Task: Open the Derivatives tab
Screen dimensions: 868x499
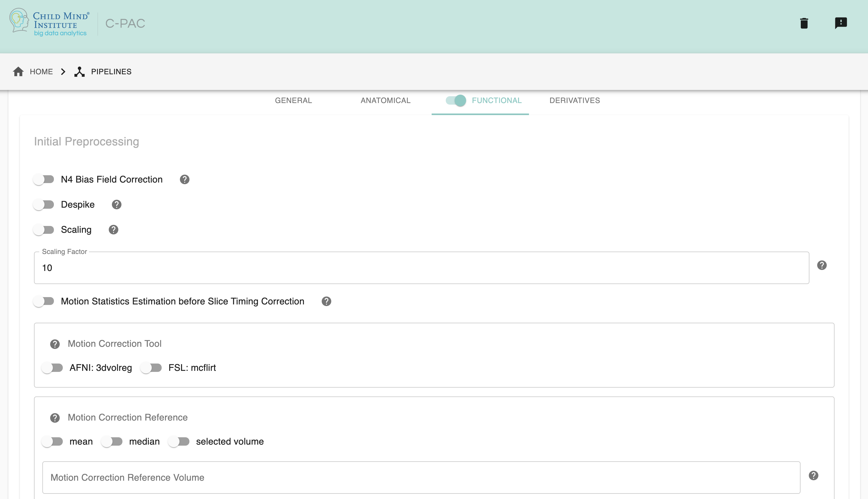Action: (x=574, y=100)
